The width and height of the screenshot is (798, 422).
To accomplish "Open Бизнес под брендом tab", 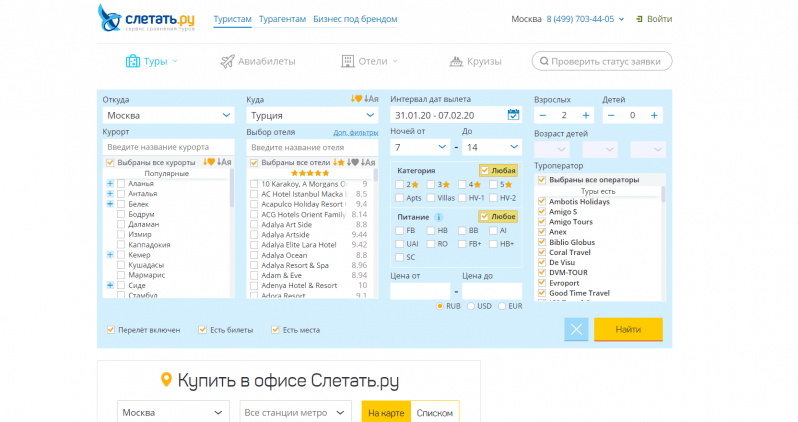I will (355, 19).
